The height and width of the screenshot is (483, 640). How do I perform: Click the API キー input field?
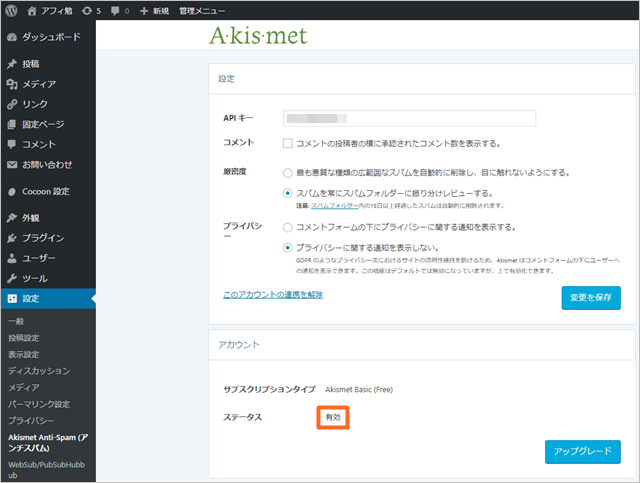pyautogui.click(x=409, y=119)
